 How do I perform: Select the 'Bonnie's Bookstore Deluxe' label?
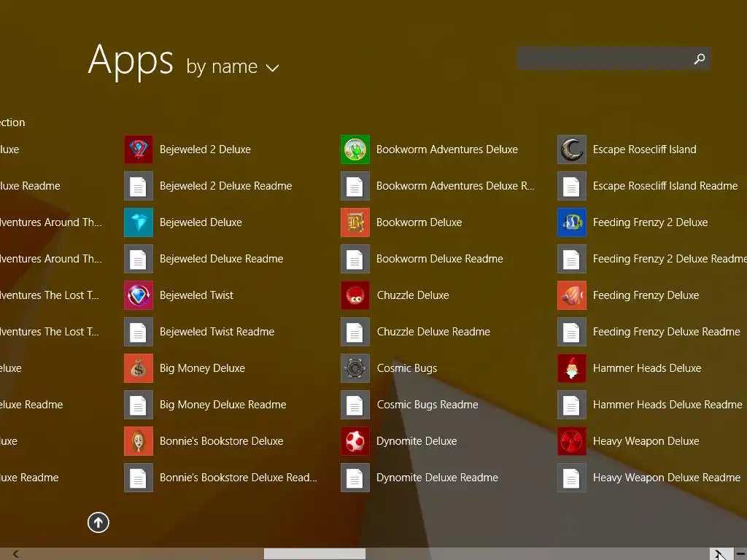click(222, 441)
